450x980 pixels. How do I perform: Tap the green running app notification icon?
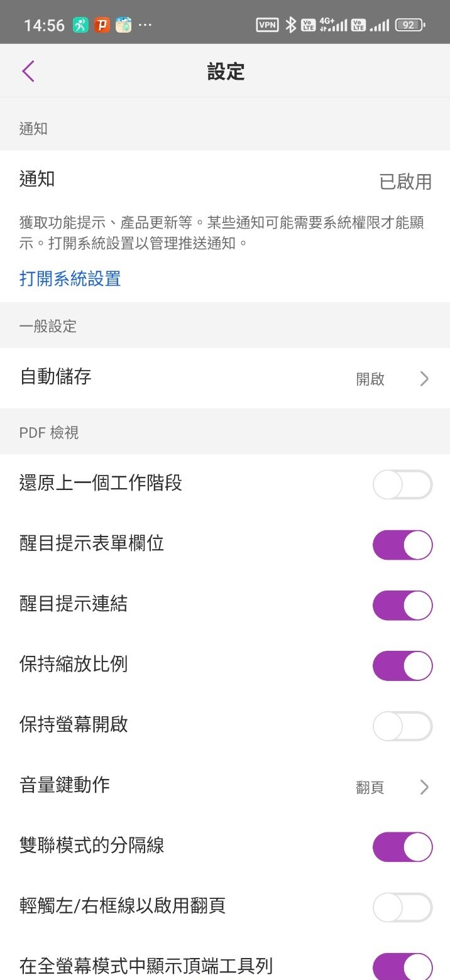(80, 25)
